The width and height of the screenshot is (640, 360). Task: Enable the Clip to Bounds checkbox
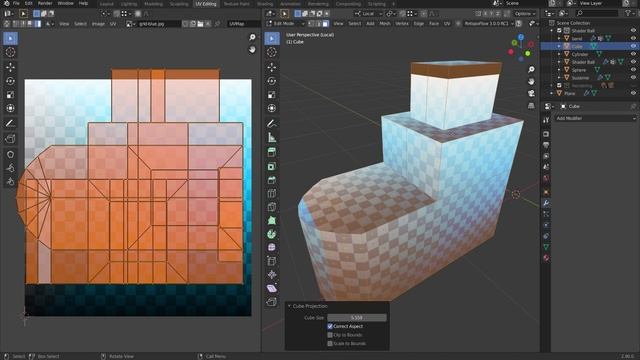330,335
